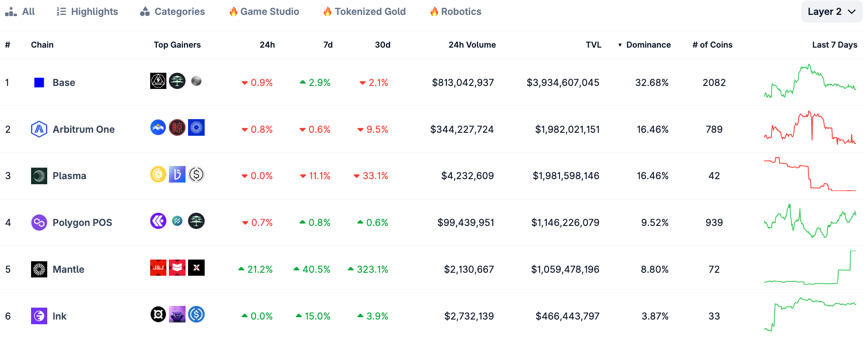Click the J&J top gainer icon in Mantle row

158,268
